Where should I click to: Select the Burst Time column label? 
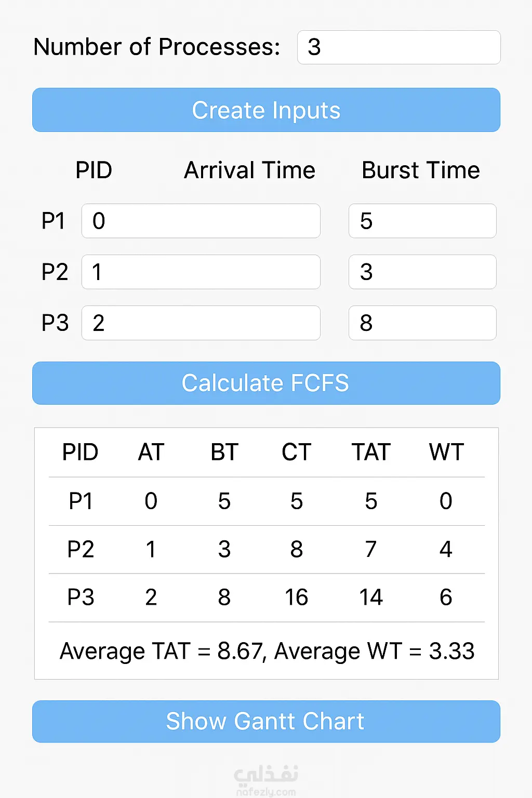[x=421, y=170]
